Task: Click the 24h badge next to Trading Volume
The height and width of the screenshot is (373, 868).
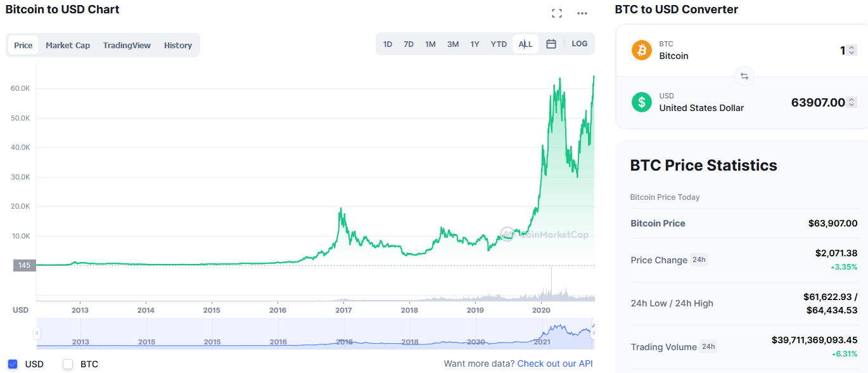Action: point(708,346)
